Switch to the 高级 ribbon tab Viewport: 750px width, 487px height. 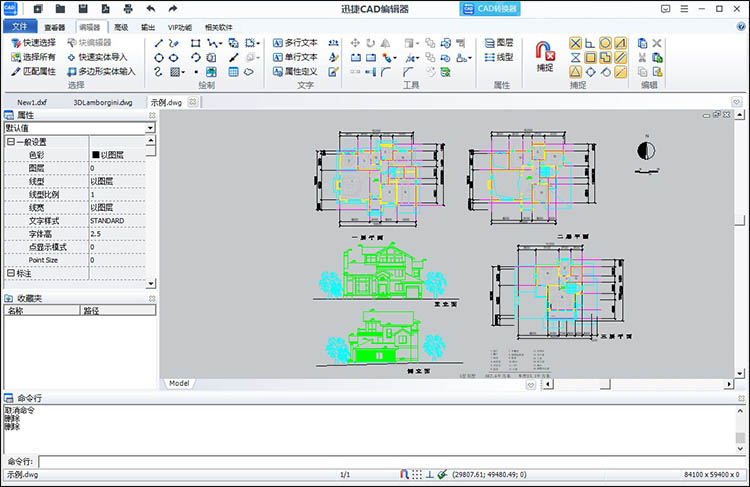121,27
